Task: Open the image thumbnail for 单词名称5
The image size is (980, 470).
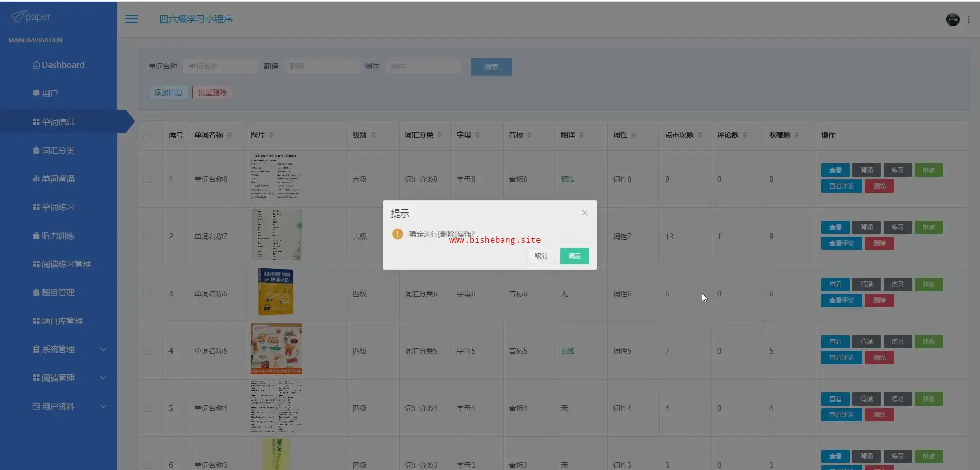Action: point(276,349)
